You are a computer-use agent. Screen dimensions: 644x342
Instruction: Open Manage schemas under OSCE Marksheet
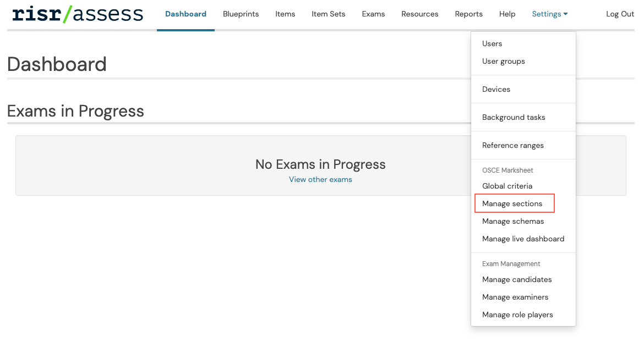512,220
